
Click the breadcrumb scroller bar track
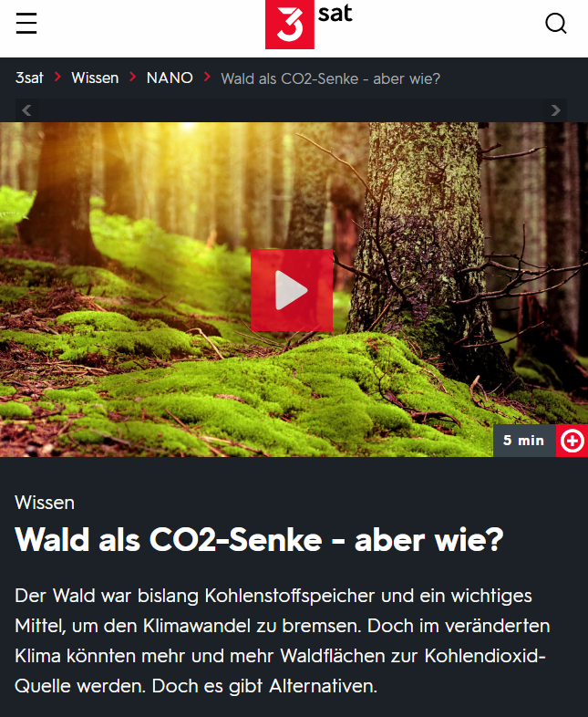(x=291, y=110)
